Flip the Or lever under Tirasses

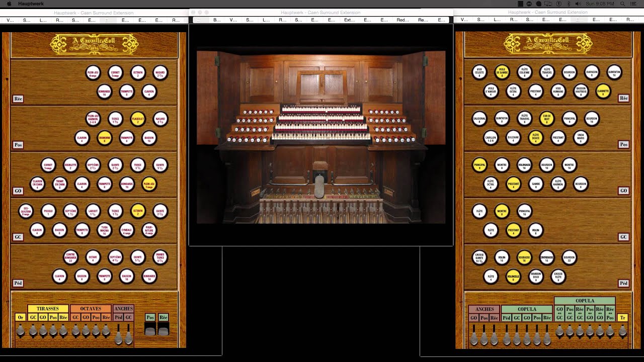(21, 330)
